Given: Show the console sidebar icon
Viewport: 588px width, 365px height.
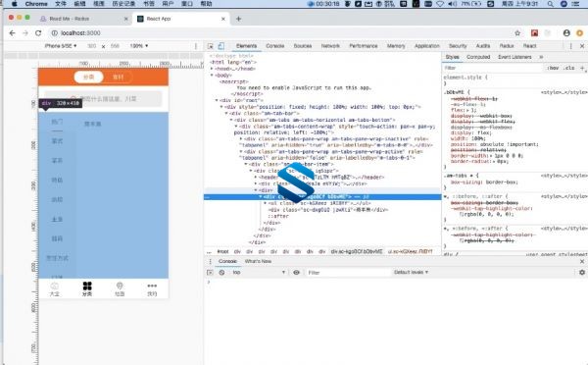Looking at the screenshot, I should 210,272.
